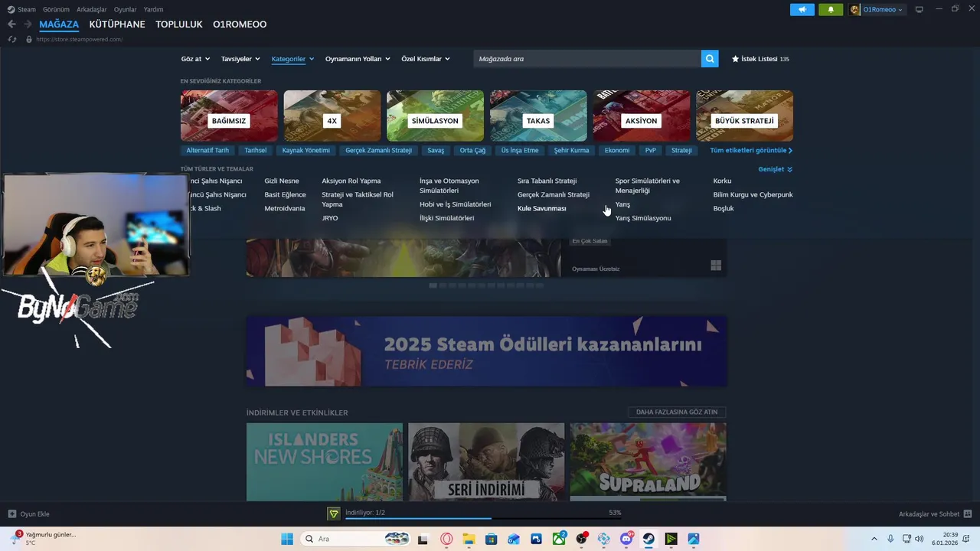Open the Görünüm menu

click(x=56, y=9)
